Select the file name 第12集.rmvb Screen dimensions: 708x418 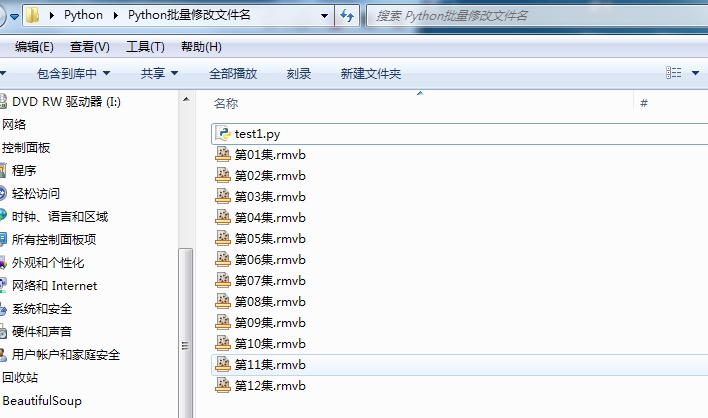(270, 385)
